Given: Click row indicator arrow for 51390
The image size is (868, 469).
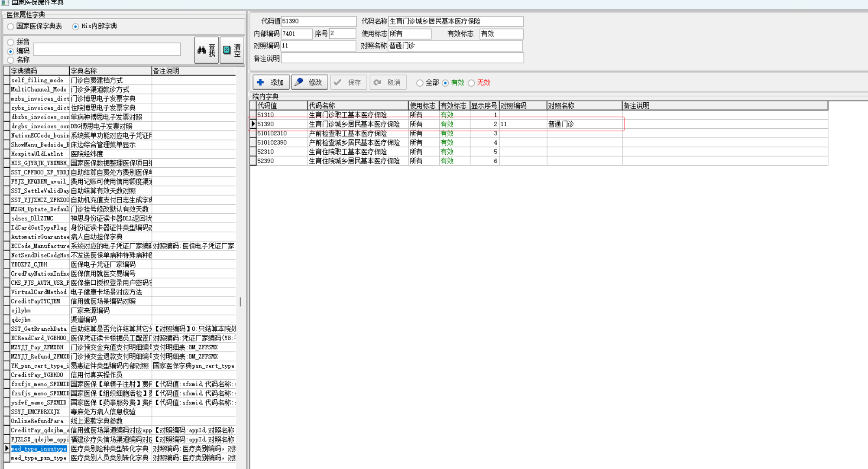Looking at the screenshot, I should (x=253, y=124).
